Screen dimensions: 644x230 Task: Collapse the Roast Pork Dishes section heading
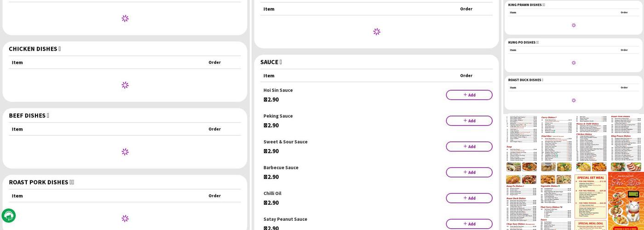[41, 182]
